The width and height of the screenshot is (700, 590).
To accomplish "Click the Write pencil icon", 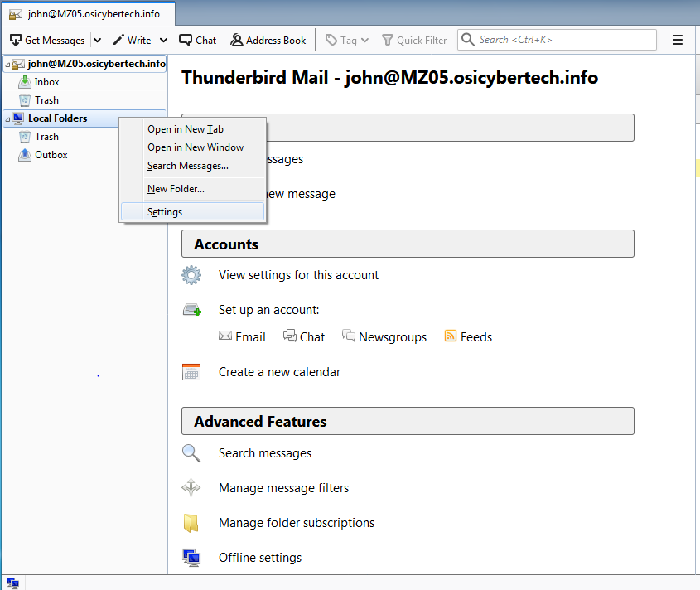I will pyautogui.click(x=118, y=40).
